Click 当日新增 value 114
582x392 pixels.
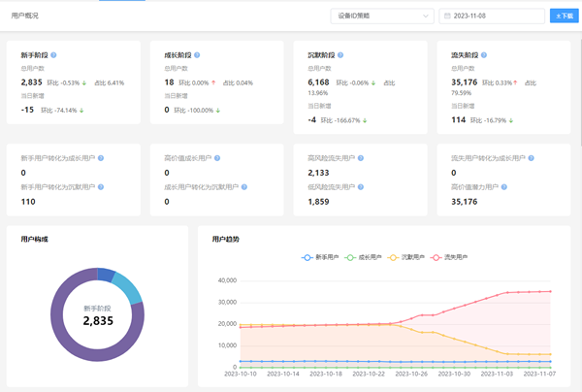(x=459, y=120)
